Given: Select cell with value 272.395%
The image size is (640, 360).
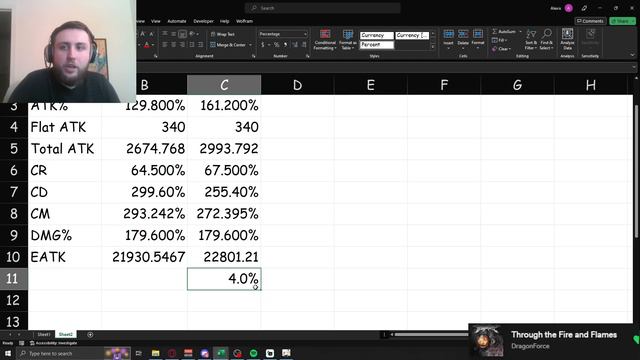Looking at the screenshot, I should pyautogui.click(x=224, y=213).
